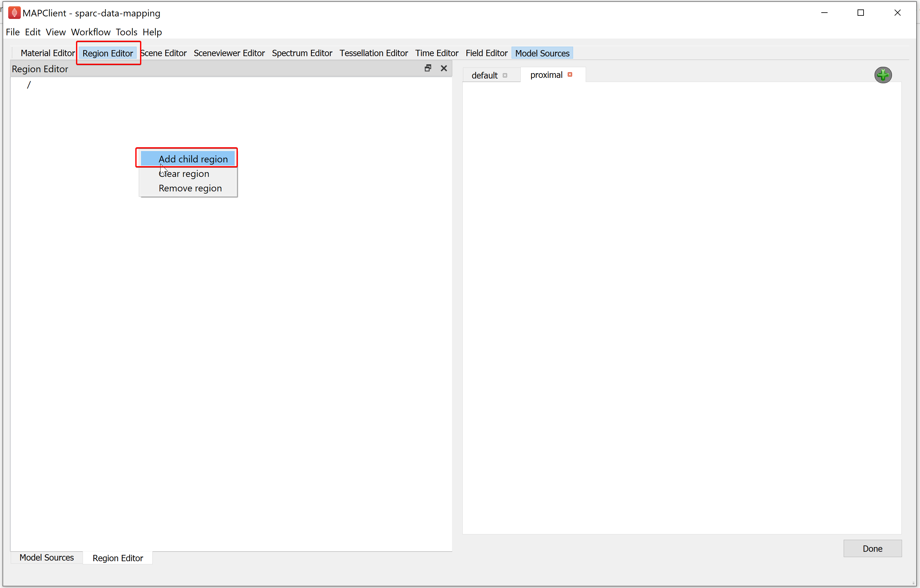
Task: Open the File menu
Action: pyautogui.click(x=13, y=32)
